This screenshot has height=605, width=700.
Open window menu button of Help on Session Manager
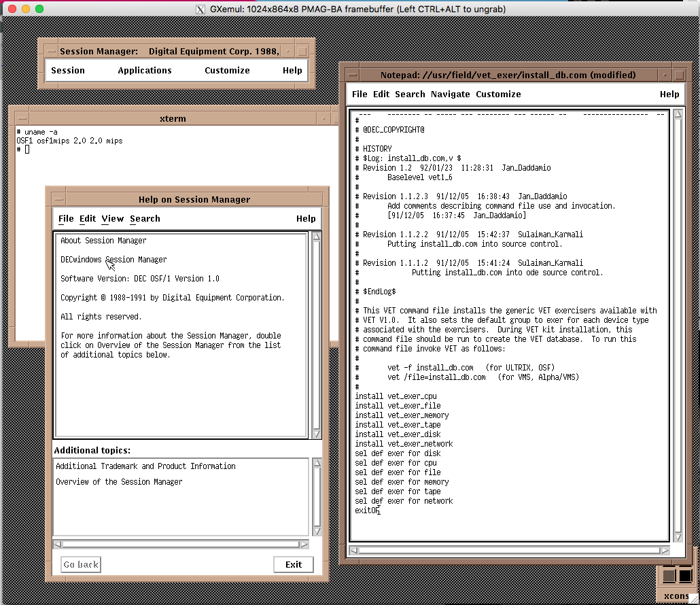tap(58, 200)
